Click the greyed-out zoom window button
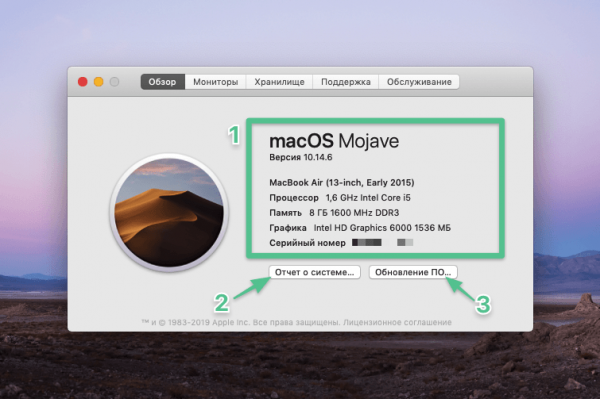Image resolution: width=600 pixels, height=399 pixels. pos(114,82)
